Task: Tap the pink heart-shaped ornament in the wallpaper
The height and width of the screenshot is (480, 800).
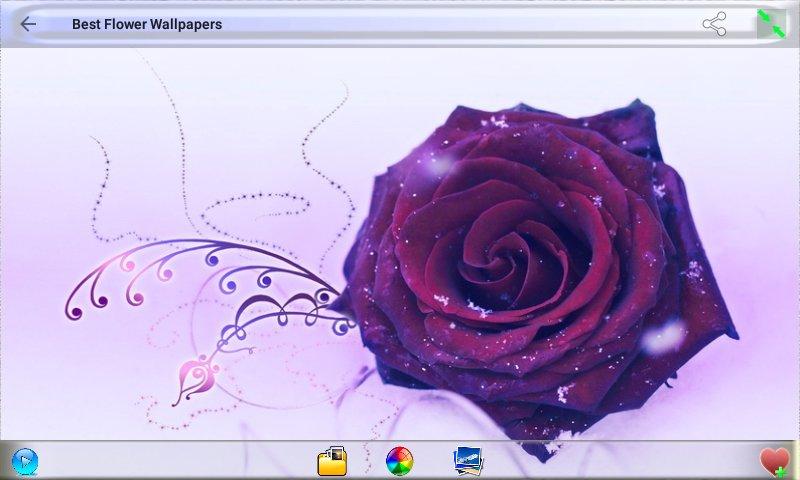Action: [x=198, y=377]
